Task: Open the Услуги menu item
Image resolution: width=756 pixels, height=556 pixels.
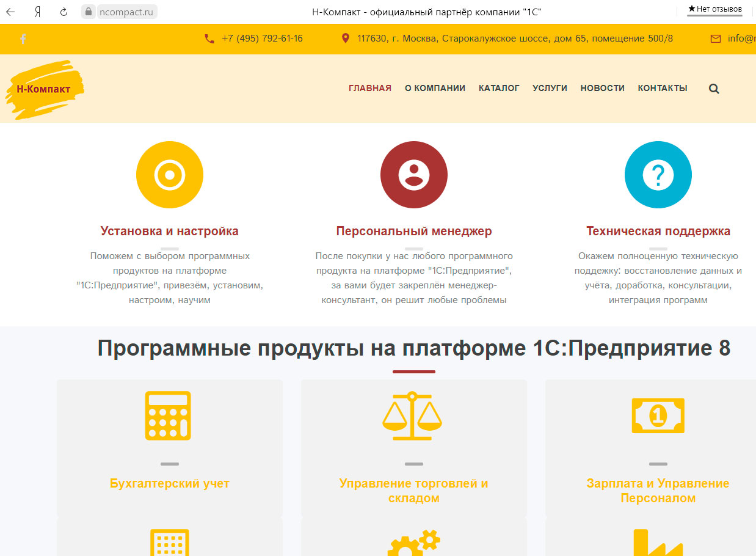Action: (550, 88)
